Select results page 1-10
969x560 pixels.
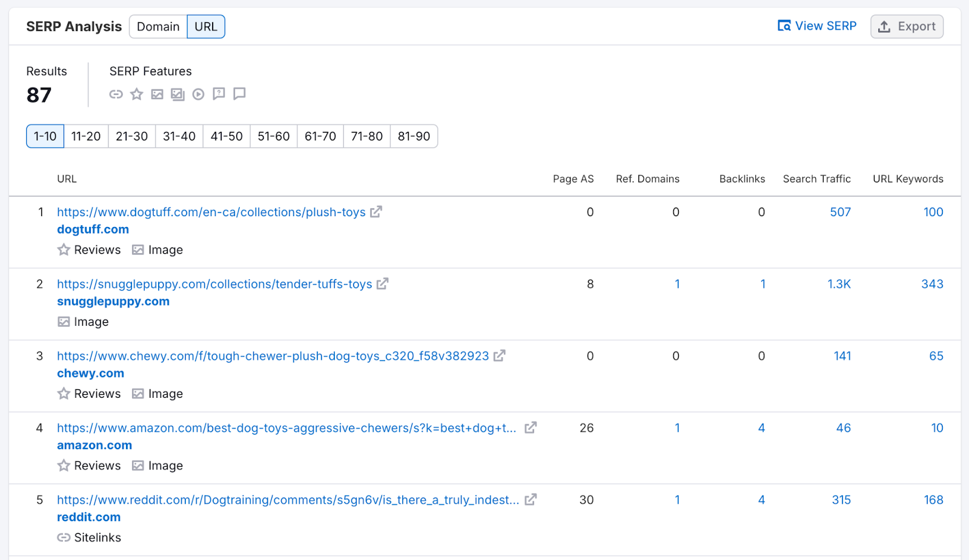click(45, 136)
